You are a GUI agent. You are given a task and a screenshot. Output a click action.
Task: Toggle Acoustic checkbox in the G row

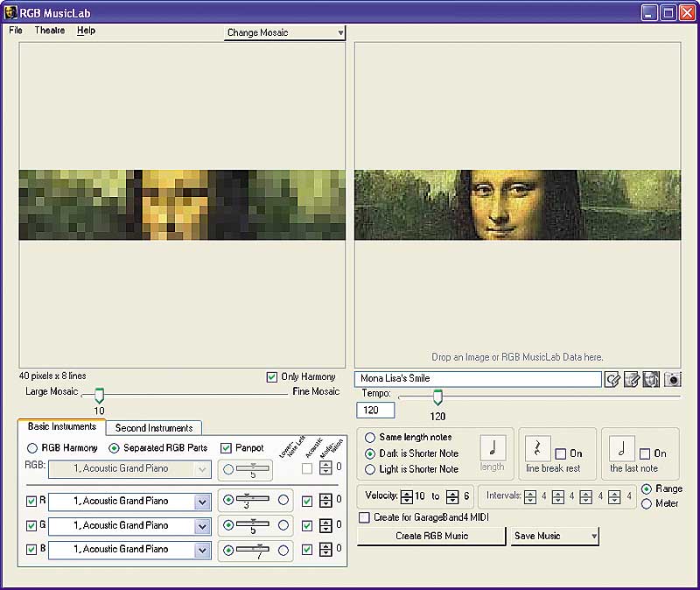pos(307,526)
